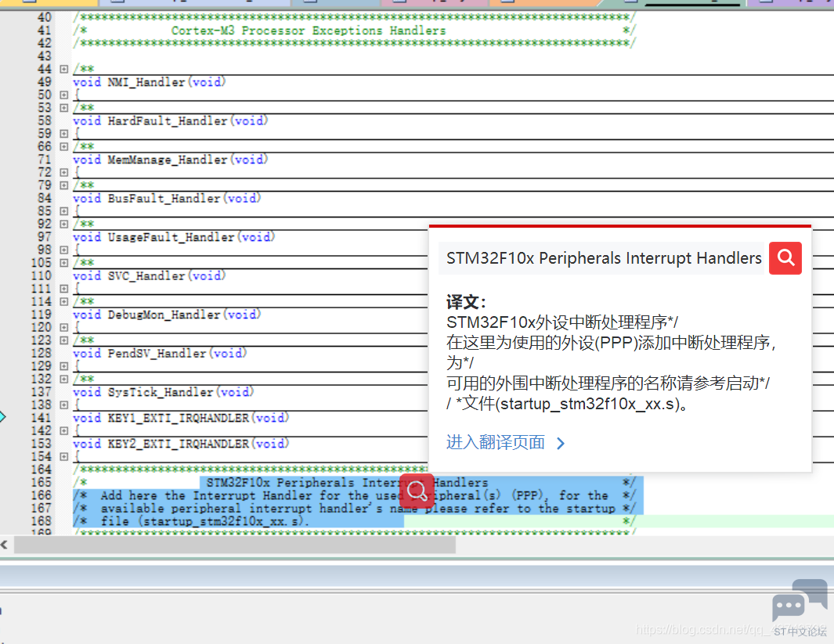Expand the BusFault_Handler body at line 85

point(64,211)
